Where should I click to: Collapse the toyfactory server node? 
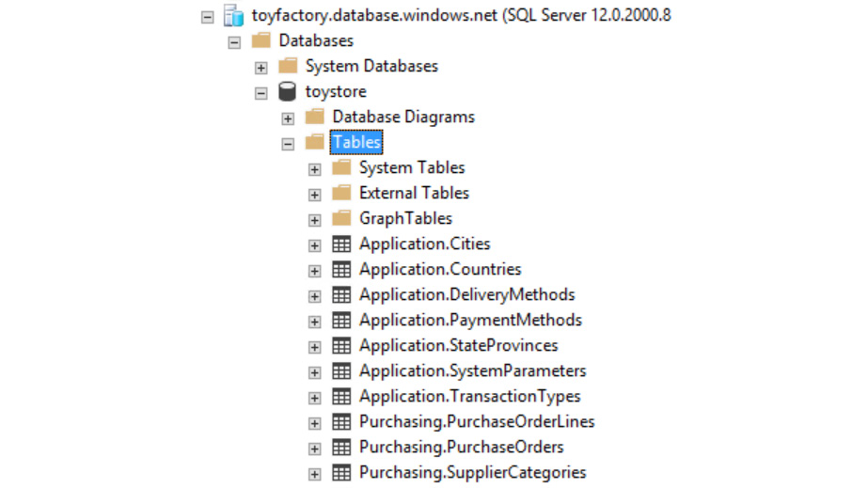(x=208, y=17)
